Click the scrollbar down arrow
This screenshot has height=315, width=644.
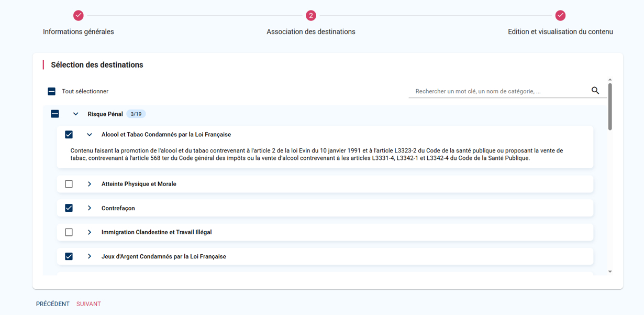coord(610,271)
